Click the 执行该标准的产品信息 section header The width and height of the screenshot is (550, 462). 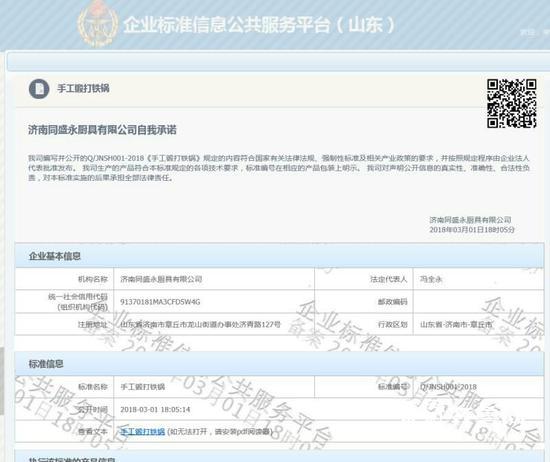tap(280, 457)
